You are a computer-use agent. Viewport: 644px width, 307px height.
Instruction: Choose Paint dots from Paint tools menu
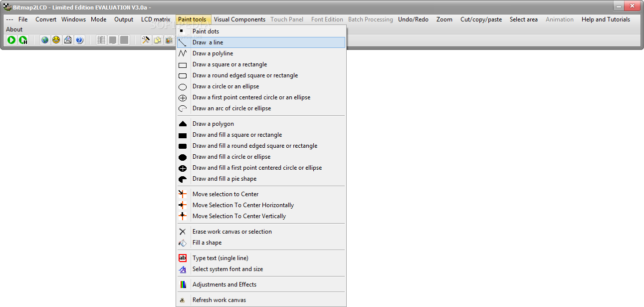[261, 31]
